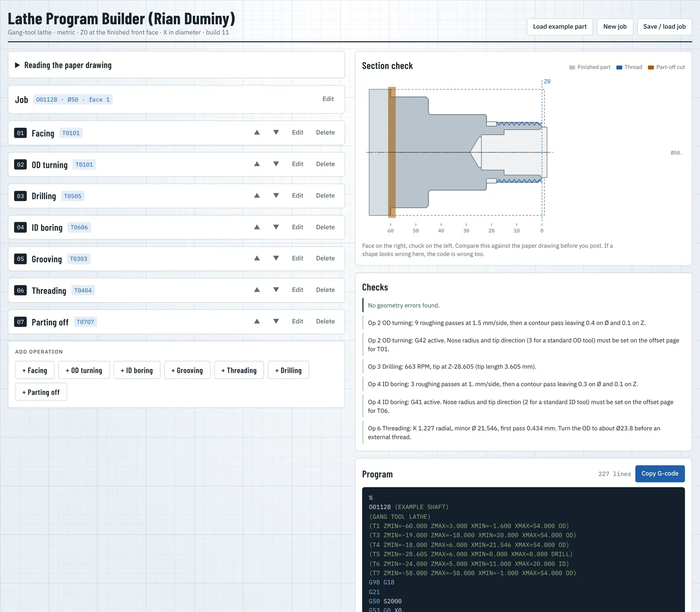Move Facing operation down with arrow
The height and width of the screenshot is (612, 700).
coord(276,132)
